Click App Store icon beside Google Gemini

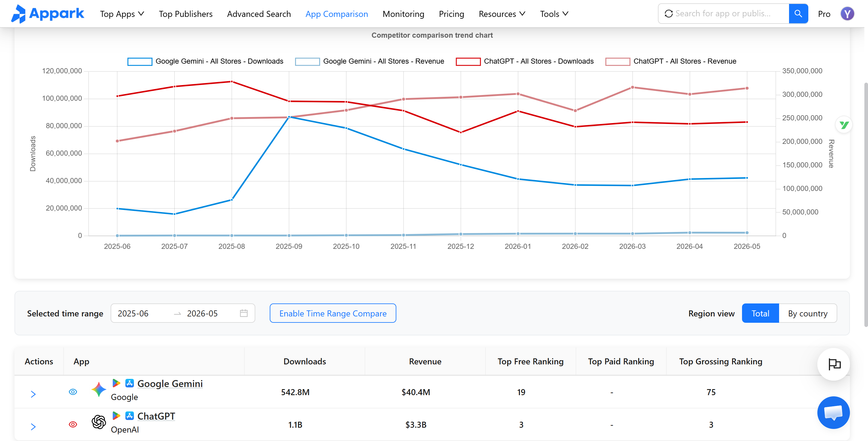pos(129,383)
